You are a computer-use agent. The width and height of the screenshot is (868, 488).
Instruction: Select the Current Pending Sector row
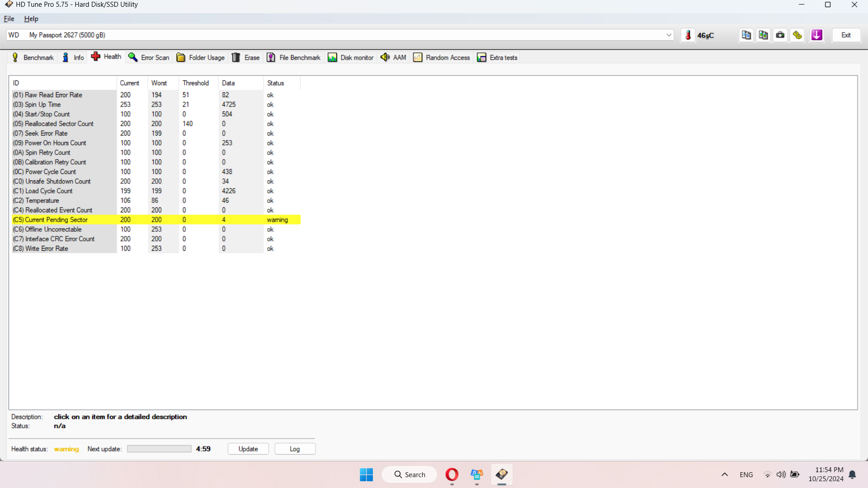coord(156,220)
